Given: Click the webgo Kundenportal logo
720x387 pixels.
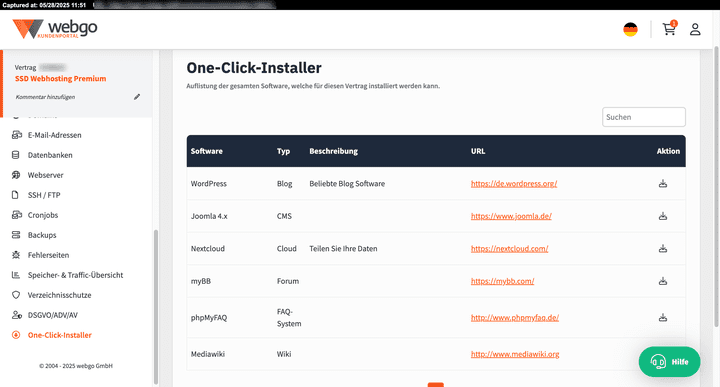Looking at the screenshot, I should pyautogui.click(x=55, y=29).
